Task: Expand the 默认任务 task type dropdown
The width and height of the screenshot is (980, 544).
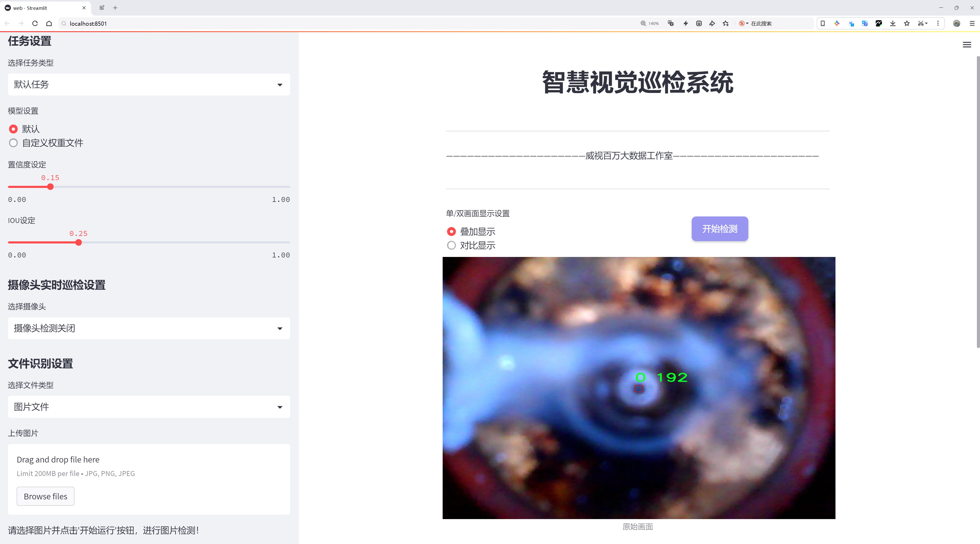Action: click(x=149, y=84)
